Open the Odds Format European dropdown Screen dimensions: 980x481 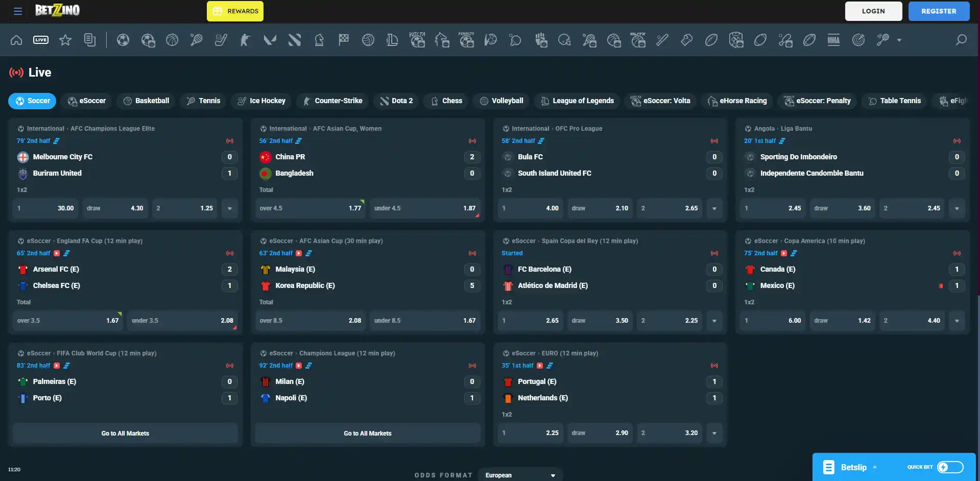520,475
